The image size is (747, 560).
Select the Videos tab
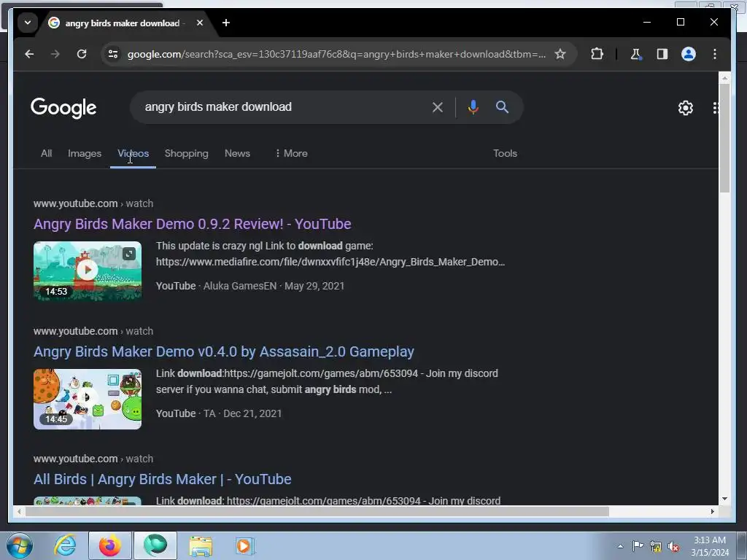pos(133,153)
